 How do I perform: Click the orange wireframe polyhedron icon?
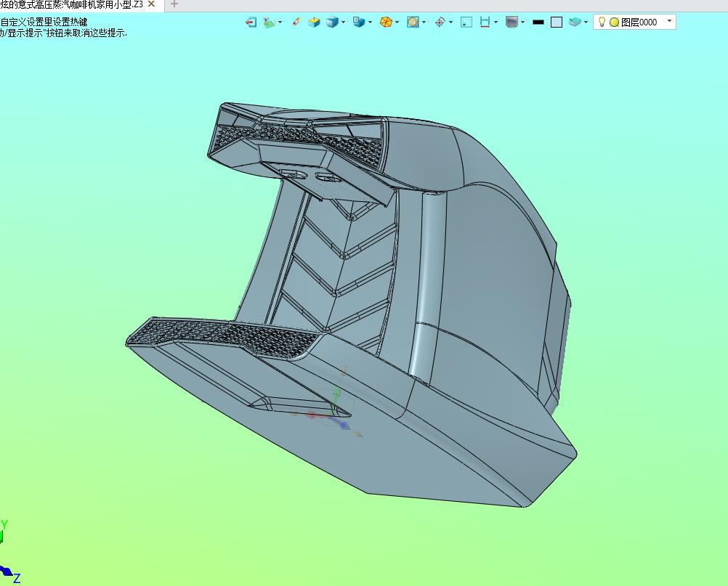coord(386,22)
